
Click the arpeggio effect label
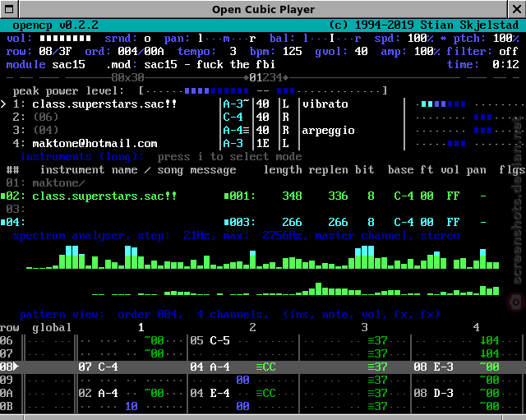(x=329, y=130)
